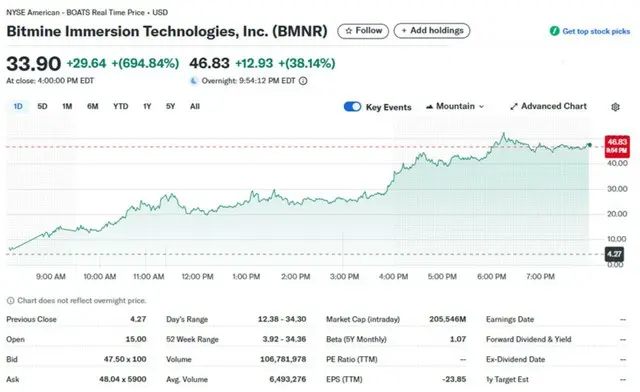Click the red 46.83 price marker
Screen dimensions: 640x392
click(x=617, y=146)
